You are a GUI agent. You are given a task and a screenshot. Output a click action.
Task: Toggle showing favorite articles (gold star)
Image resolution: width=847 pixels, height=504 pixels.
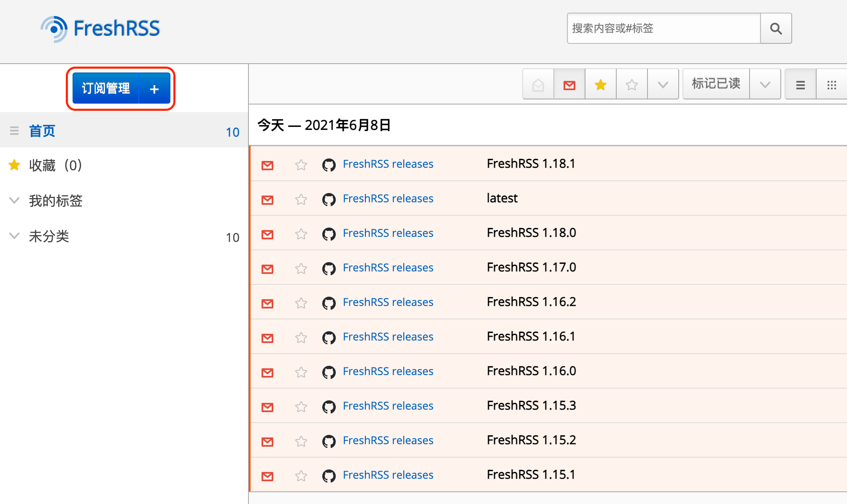pos(601,85)
